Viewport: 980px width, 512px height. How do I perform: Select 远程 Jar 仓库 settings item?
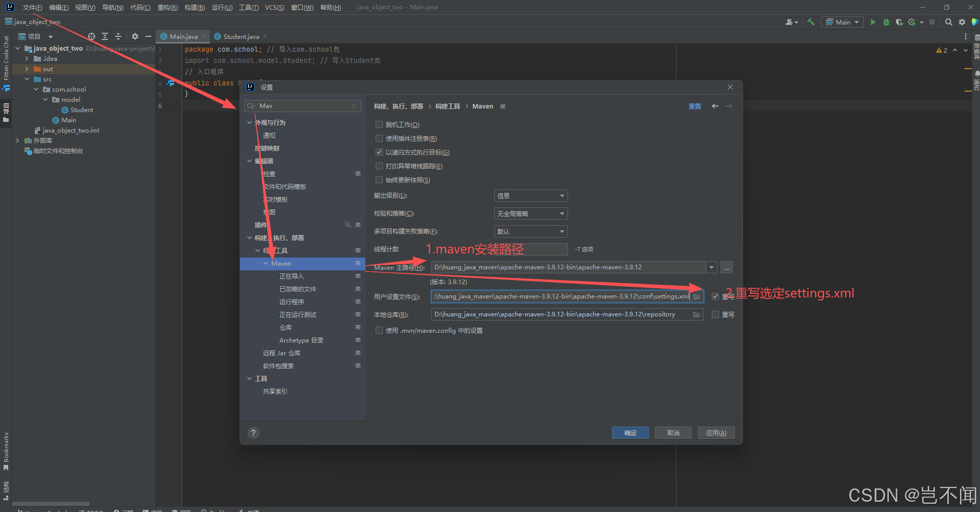coord(281,353)
